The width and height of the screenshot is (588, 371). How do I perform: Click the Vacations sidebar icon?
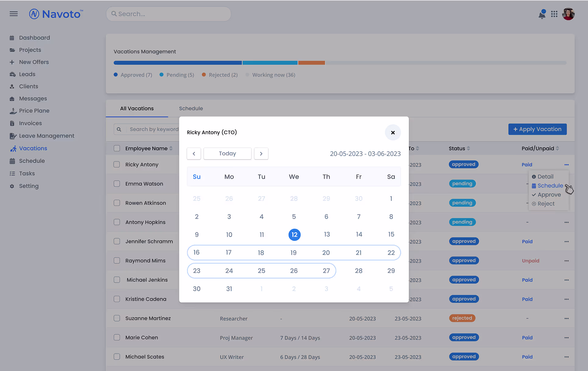(13, 148)
